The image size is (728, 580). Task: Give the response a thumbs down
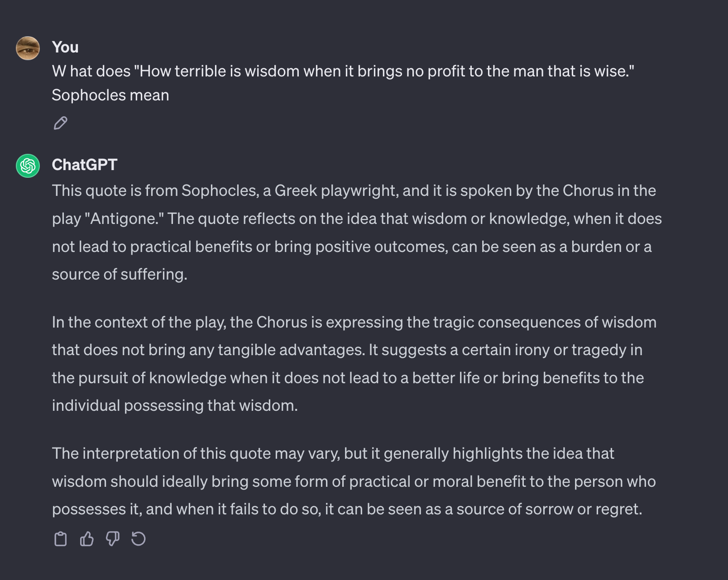(x=112, y=539)
